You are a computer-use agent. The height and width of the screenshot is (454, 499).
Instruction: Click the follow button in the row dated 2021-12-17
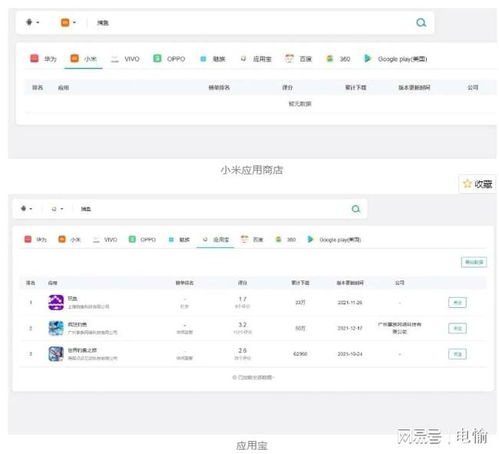click(457, 328)
